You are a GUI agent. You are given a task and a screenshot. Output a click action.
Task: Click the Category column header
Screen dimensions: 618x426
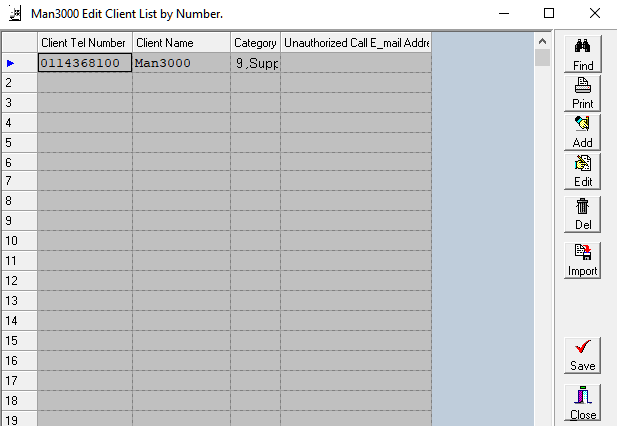tap(255, 43)
